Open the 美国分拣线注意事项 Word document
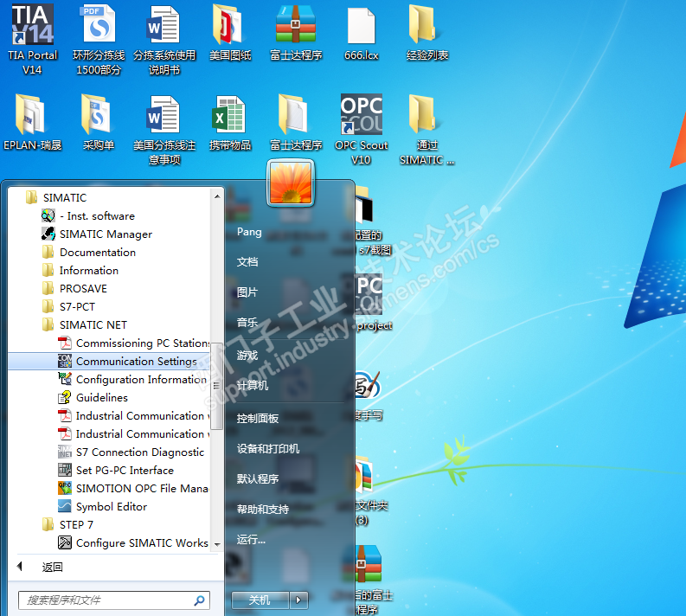The height and width of the screenshot is (616, 686). pyautogui.click(x=164, y=130)
